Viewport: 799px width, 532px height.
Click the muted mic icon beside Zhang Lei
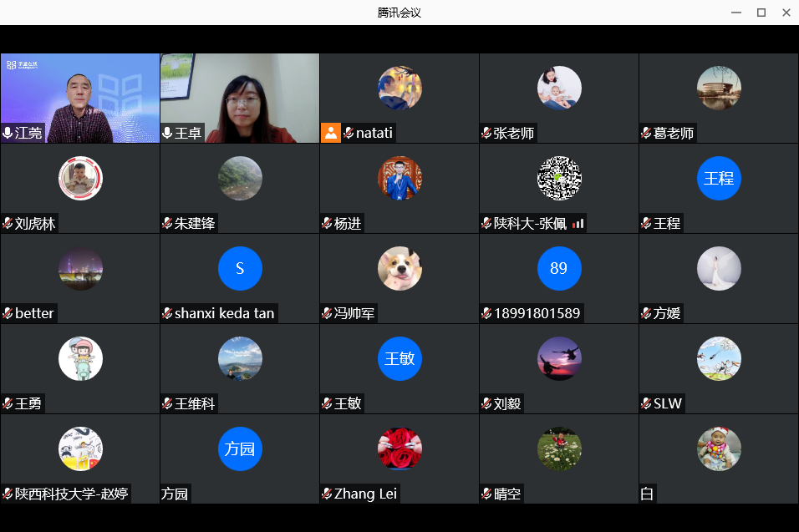coord(327,494)
